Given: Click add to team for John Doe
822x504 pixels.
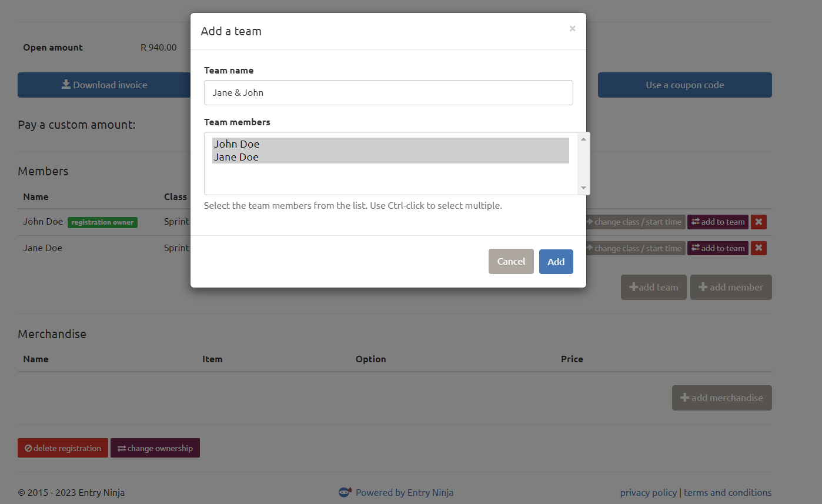Looking at the screenshot, I should tap(717, 222).
